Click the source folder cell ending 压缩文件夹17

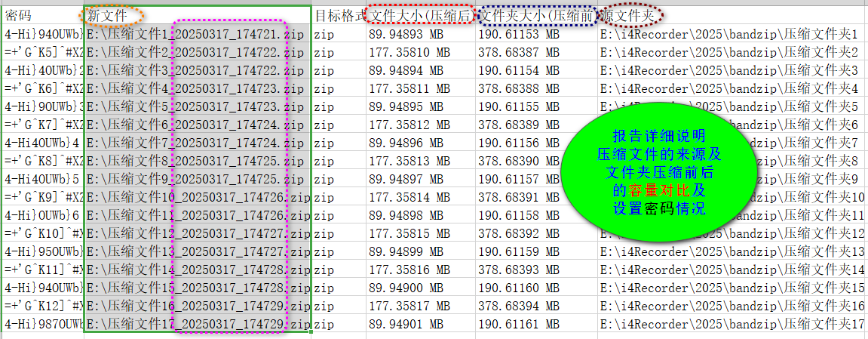pyautogui.click(x=733, y=324)
